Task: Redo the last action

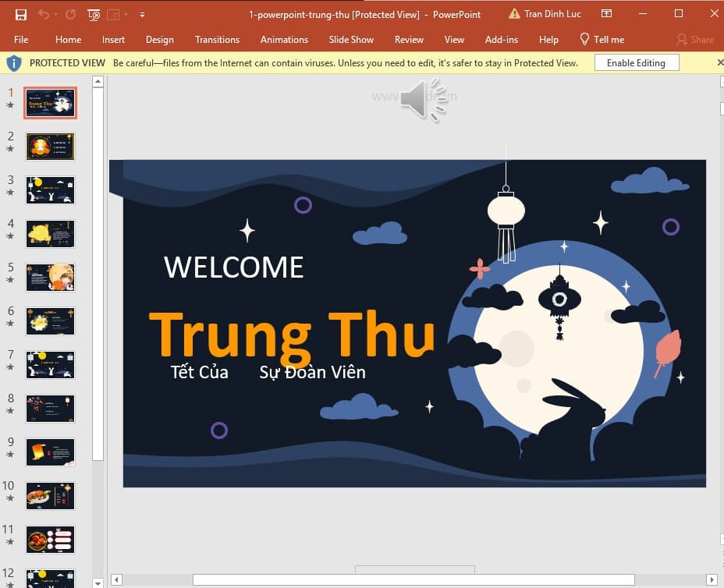Action: (70, 13)
